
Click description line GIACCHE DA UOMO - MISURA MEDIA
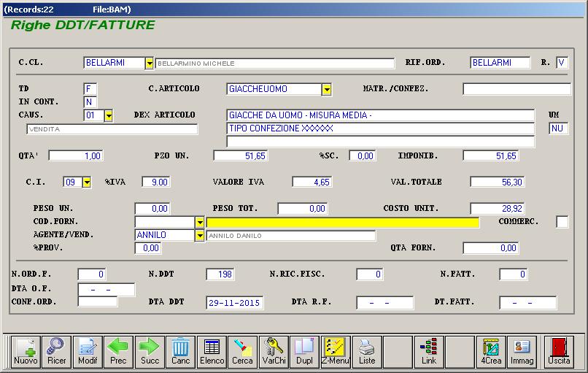380,115
